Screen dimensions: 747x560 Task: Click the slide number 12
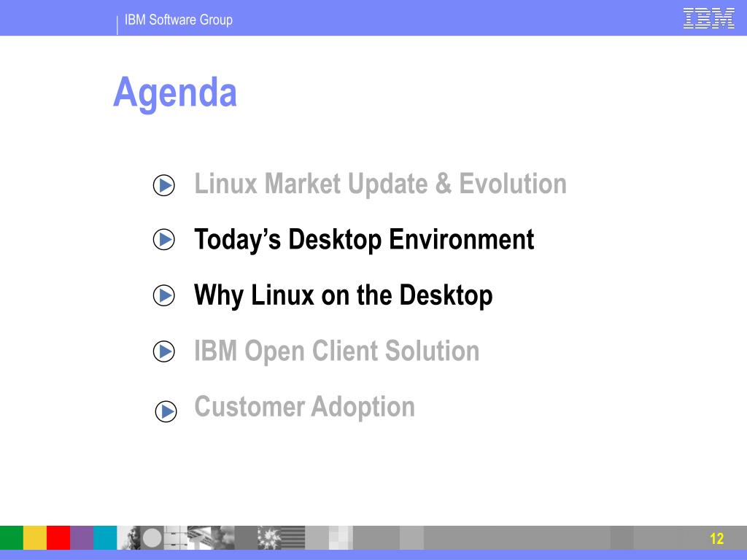(x=716, y=539)
